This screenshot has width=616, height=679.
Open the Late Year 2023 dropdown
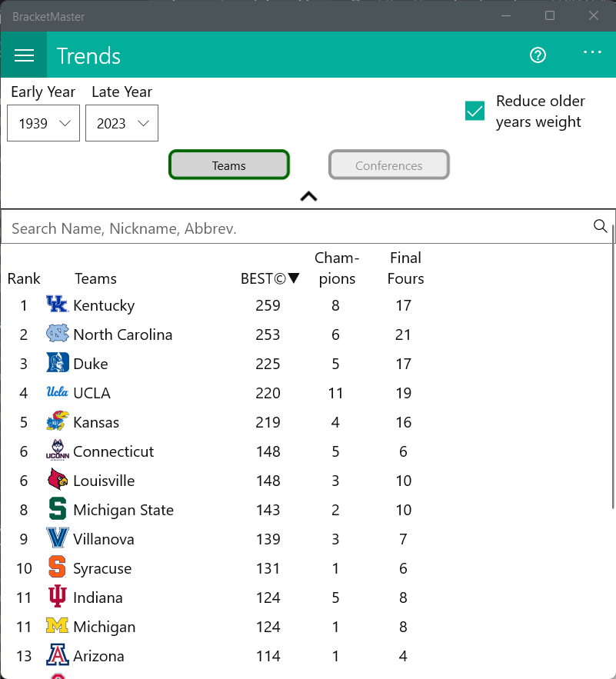point(122,123)
